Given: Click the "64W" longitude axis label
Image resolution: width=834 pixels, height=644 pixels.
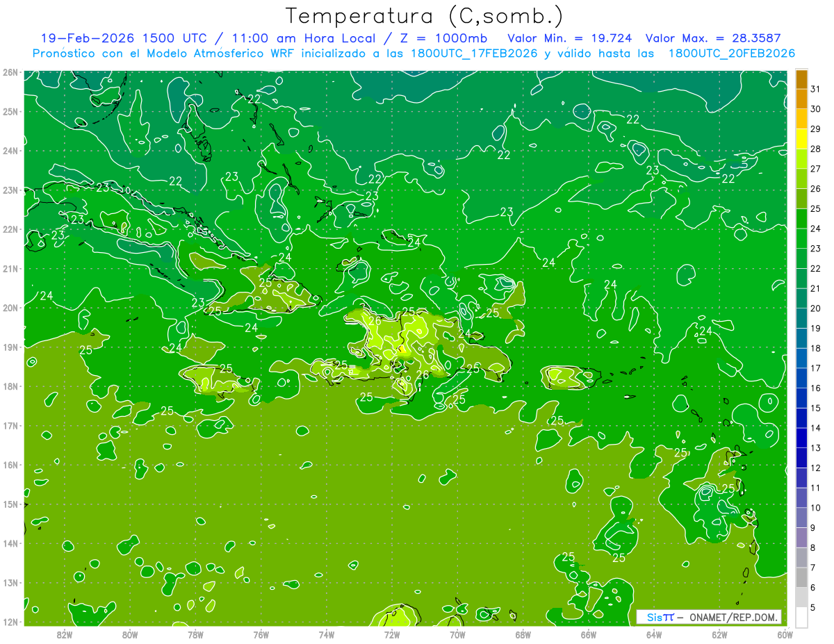Looking at the screenshot, I should tap(654, 634).
